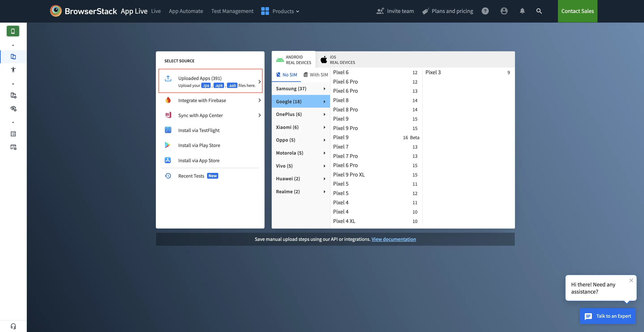Open the Products dropdown menu
The width and height of the screenshot is (644, 332).
point(280,11)
